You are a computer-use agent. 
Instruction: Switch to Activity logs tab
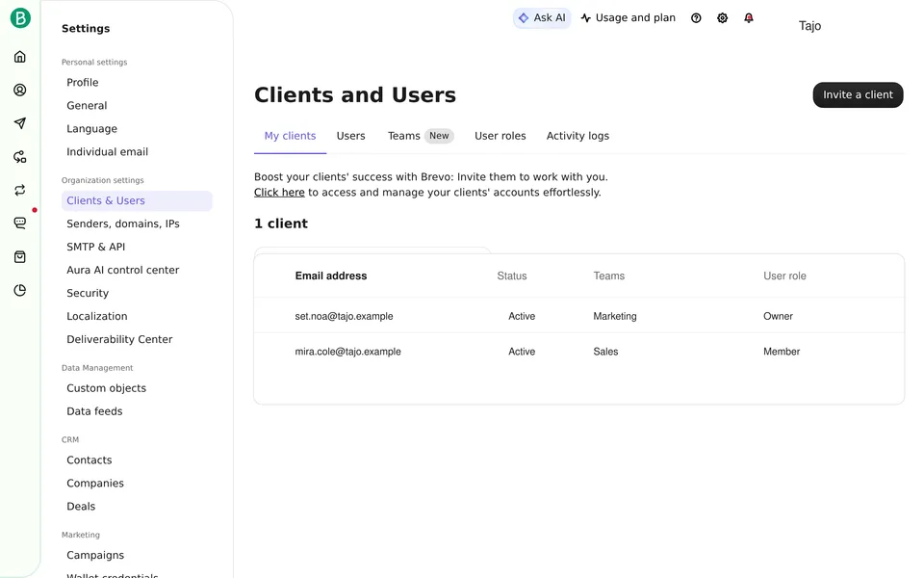click(x=577, y=136)
